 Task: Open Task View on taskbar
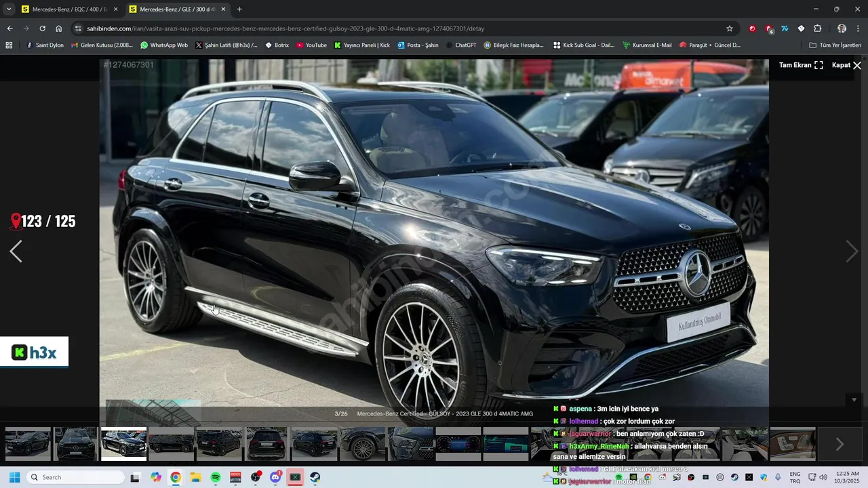(x=135, y=477)
